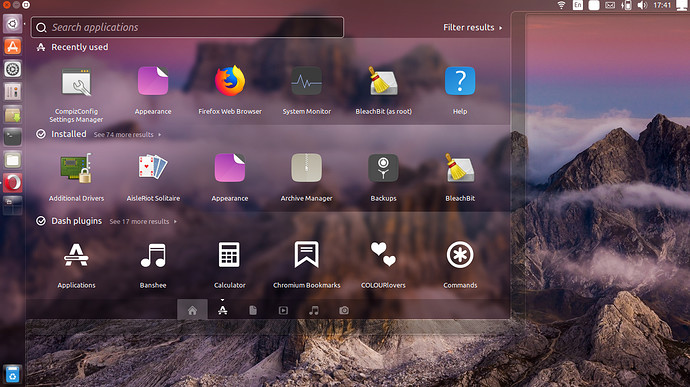Screen dimensions: 690x387
Task: Switch to the Video lens tab
Action: pyautogui.click(x=283, y=310)
